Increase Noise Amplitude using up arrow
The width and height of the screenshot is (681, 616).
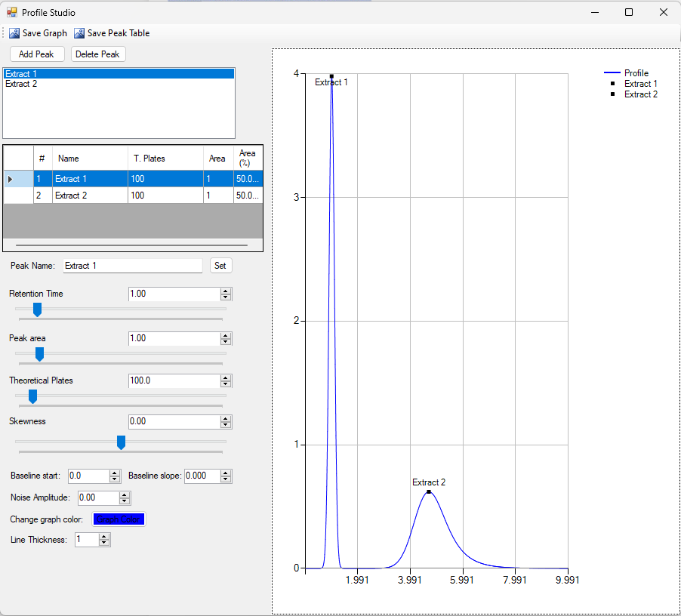point(125,494)
